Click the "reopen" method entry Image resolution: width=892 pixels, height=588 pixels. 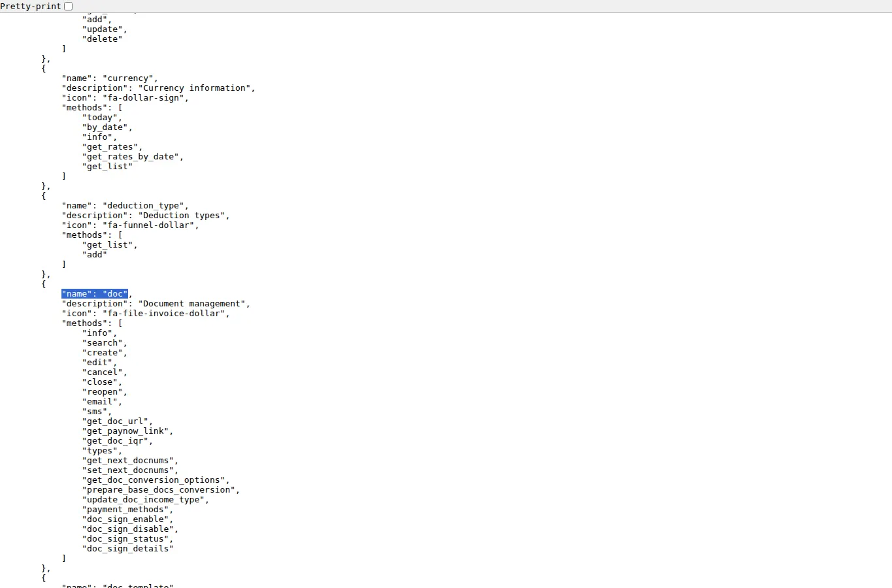pos(102,392)
